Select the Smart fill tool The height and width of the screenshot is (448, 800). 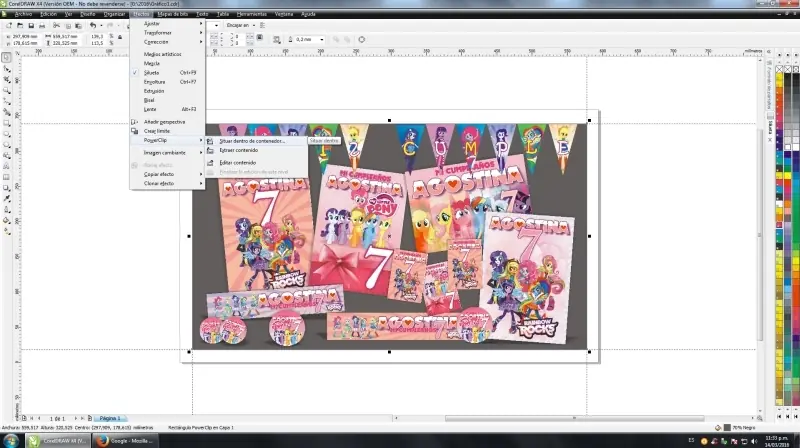(7, 112)
